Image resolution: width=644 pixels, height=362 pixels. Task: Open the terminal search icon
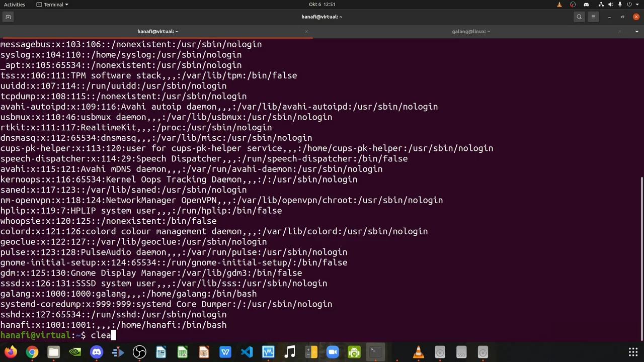[579, 17]
